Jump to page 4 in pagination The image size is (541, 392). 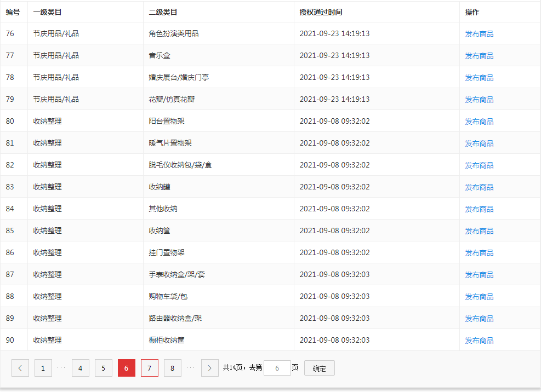[x=81, y=368]
